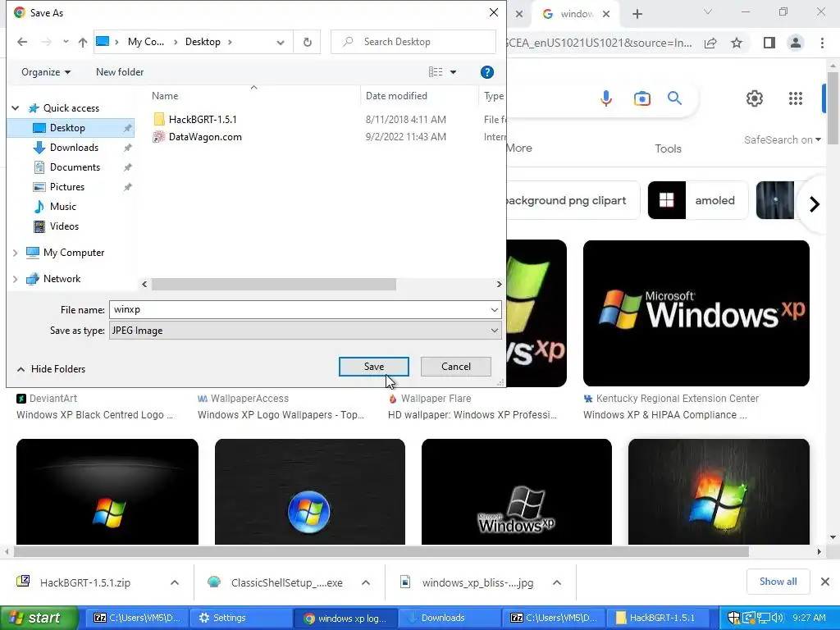Click the File name text box
This screenshot has height=630, width=840.
click(x=298, y=309)
